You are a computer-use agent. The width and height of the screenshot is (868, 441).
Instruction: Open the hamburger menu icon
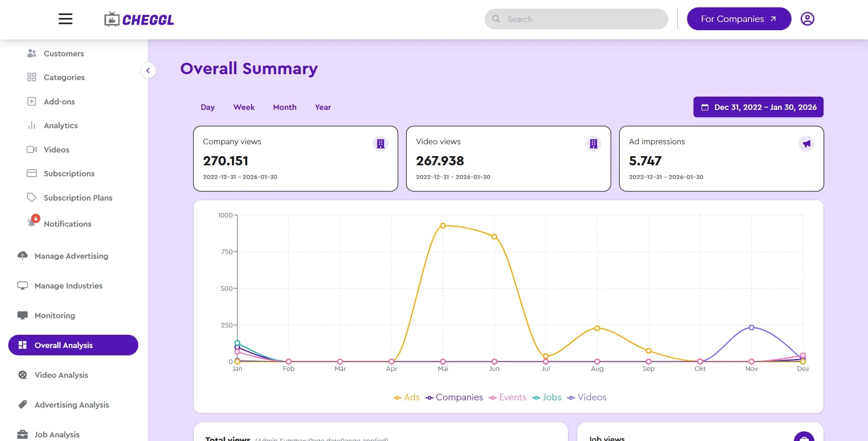pyautogui.click(x=66, y=19)
